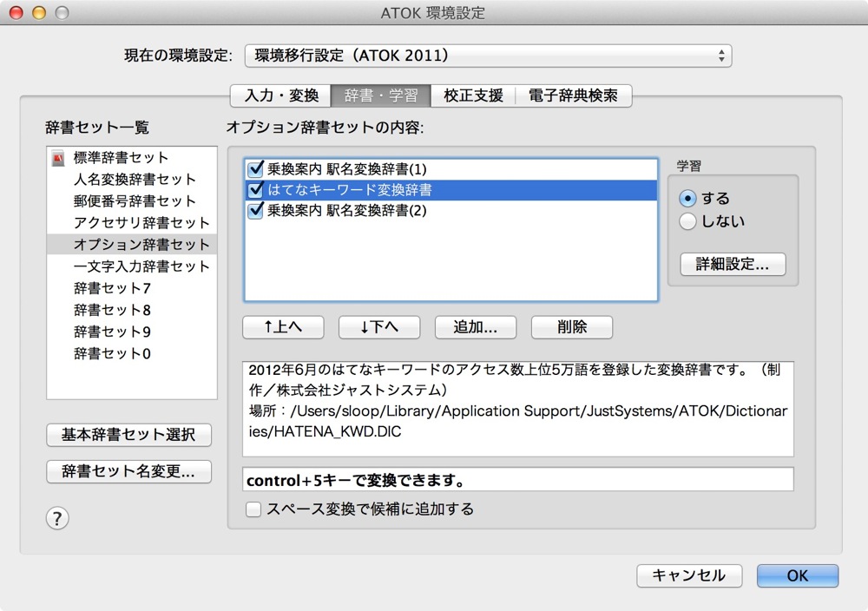Select アクセサリ辞書セット in the list
Viewport: 868px width, 611px height.
(x=132, y=222)
